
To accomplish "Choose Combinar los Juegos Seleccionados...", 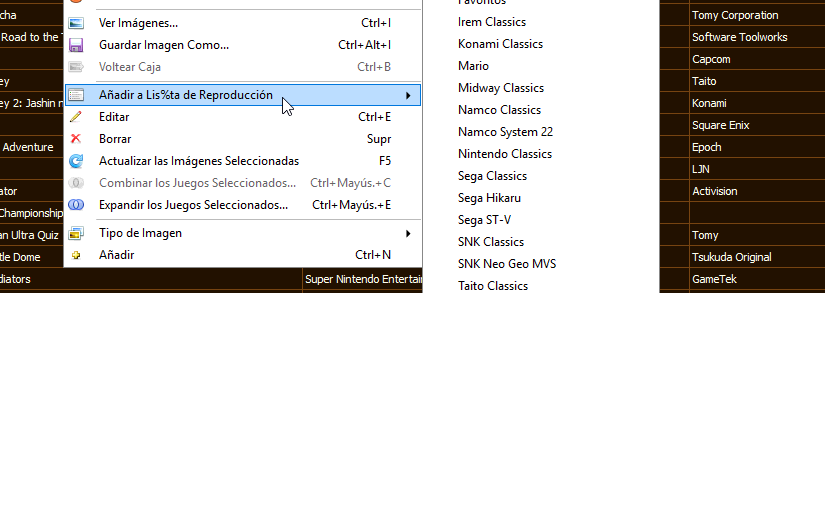I will tap(243, 183).
